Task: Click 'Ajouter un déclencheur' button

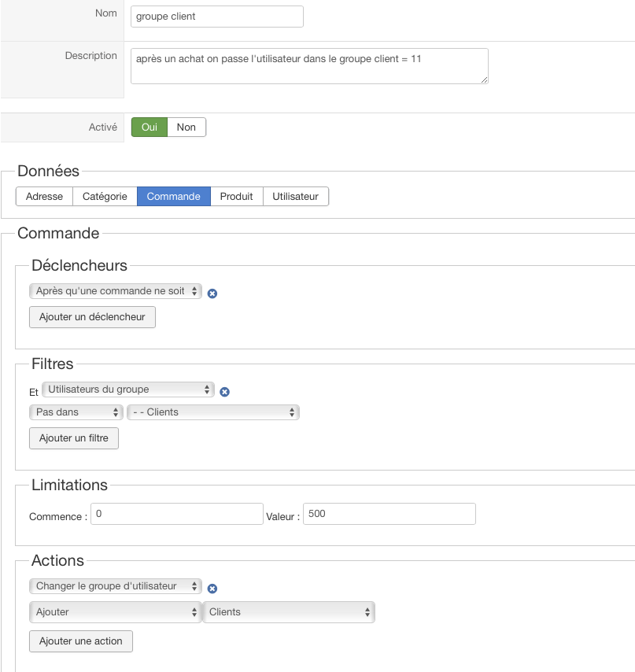Action: click(x=92, y=317)
